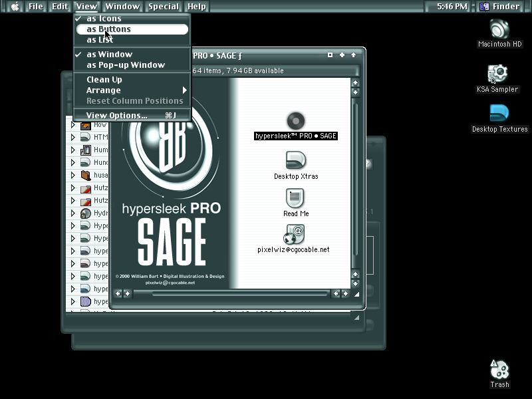Select the dotted-pattern icon in the list
This screenshot has width=532, height=399.
pos(86,301)
